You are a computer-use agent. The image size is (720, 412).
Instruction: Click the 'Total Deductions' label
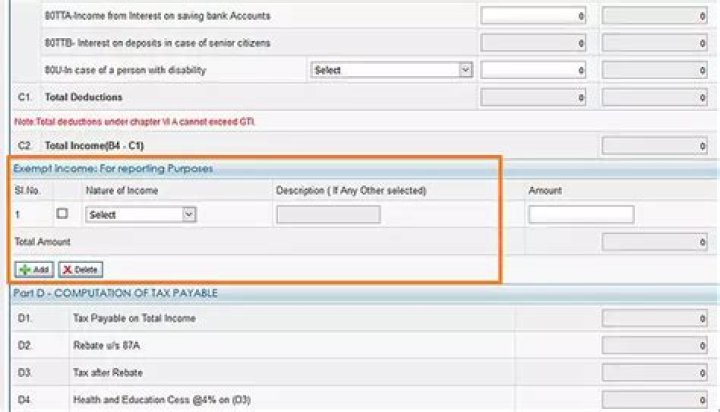[x=84, y=97]
